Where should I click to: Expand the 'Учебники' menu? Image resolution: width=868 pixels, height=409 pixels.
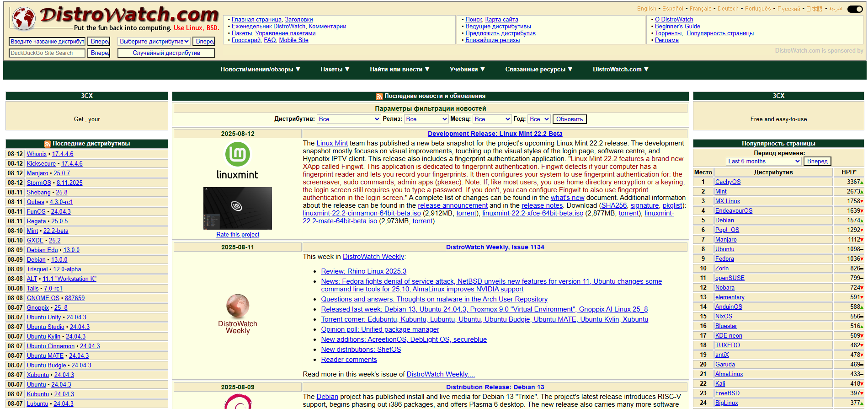467,70
